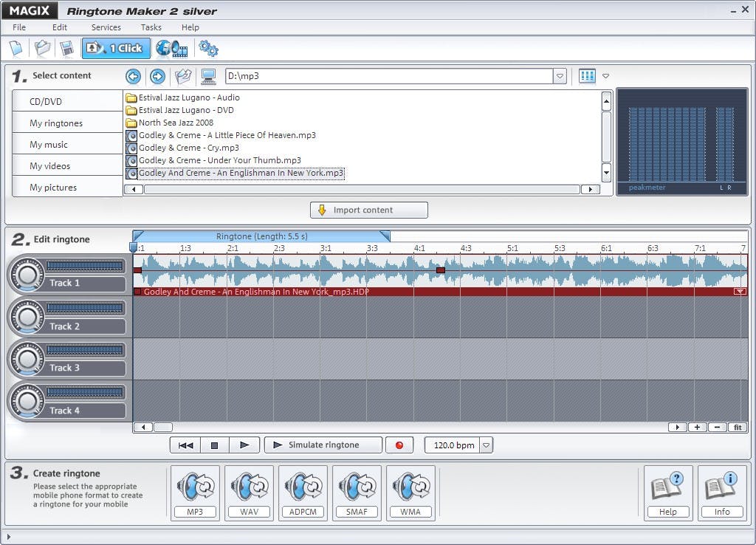This screenshot has height=545, width=756.
Task: Switch to My videos source
Action: [67, 166]
